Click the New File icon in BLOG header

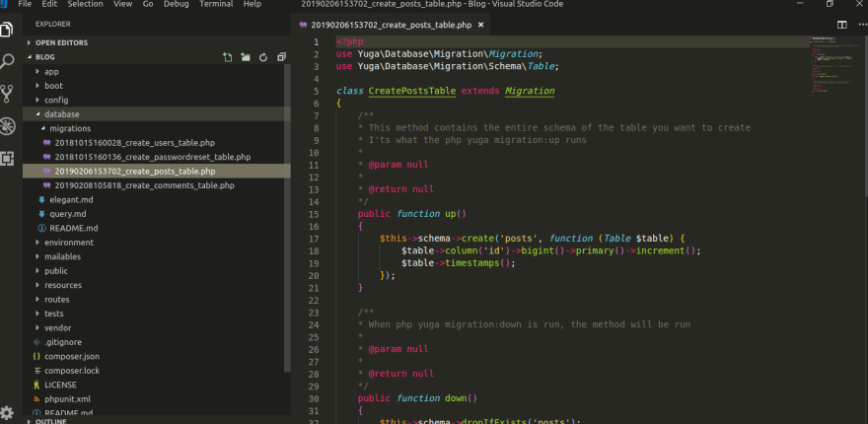[x=227, y=57]
